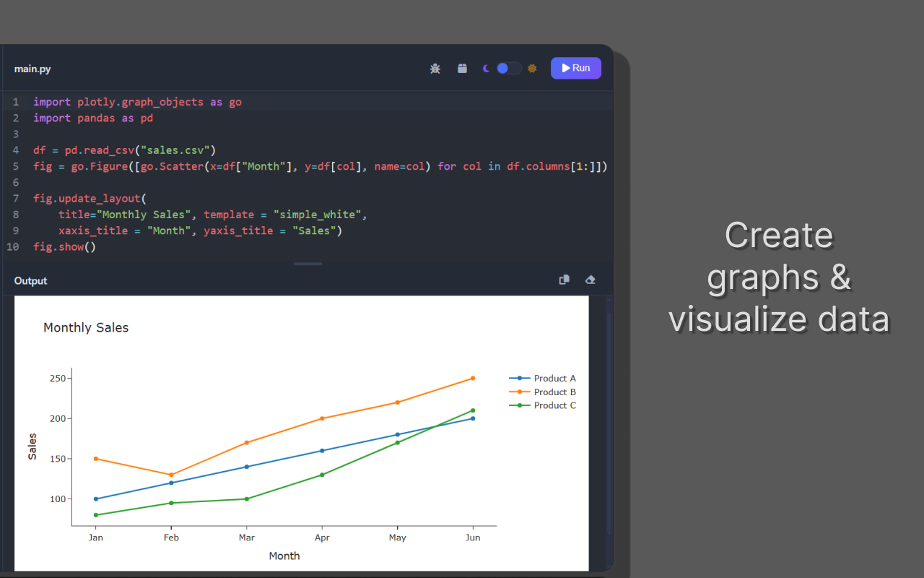
Task: Click the output panel vertical scrollbar
Action: (x=609, y=423)
